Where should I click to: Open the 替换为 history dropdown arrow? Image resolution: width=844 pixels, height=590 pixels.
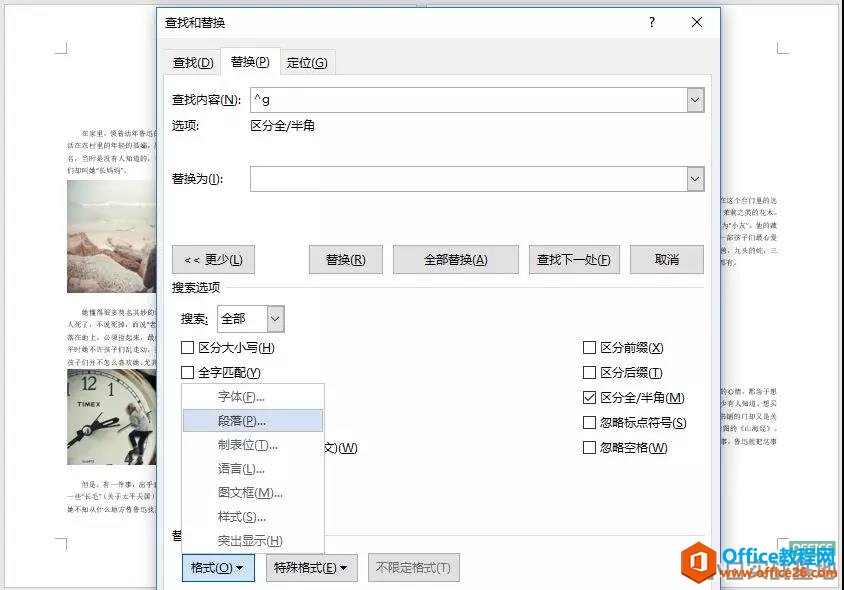tap(696, 179)
